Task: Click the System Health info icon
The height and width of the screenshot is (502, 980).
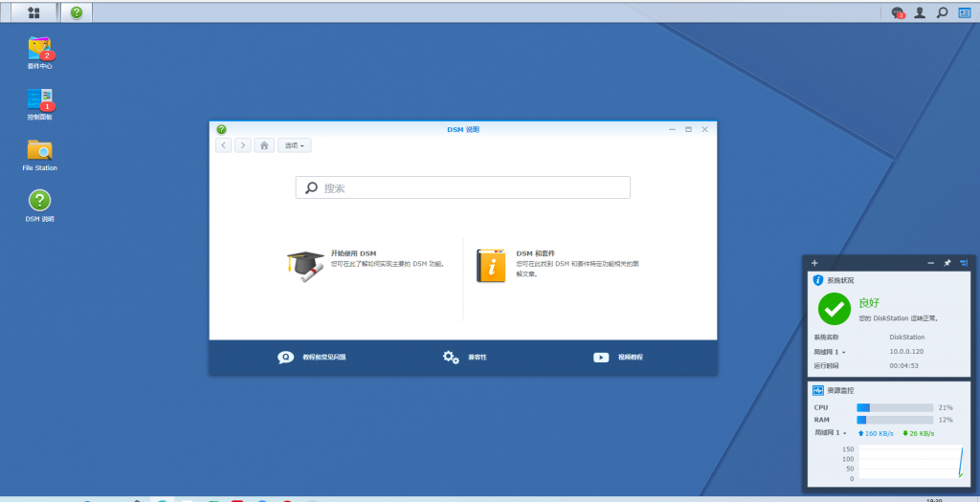Action: coord(818,280)
